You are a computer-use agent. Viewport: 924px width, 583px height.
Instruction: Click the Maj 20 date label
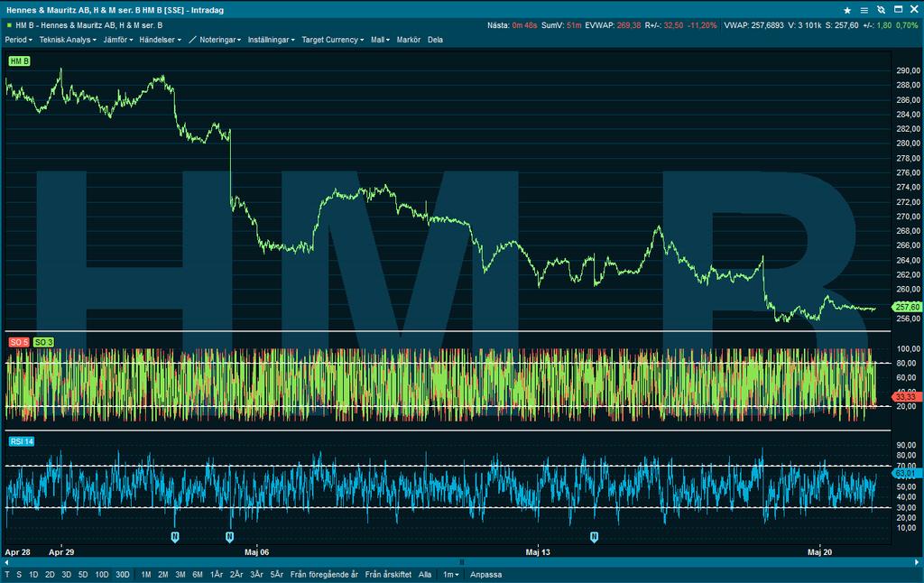click(819, 552)
